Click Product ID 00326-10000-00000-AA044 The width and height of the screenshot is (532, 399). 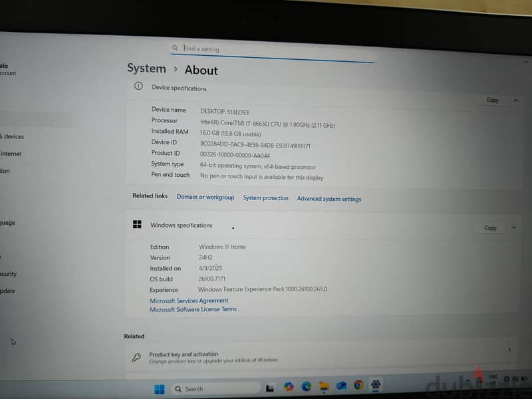pos(235,155)
